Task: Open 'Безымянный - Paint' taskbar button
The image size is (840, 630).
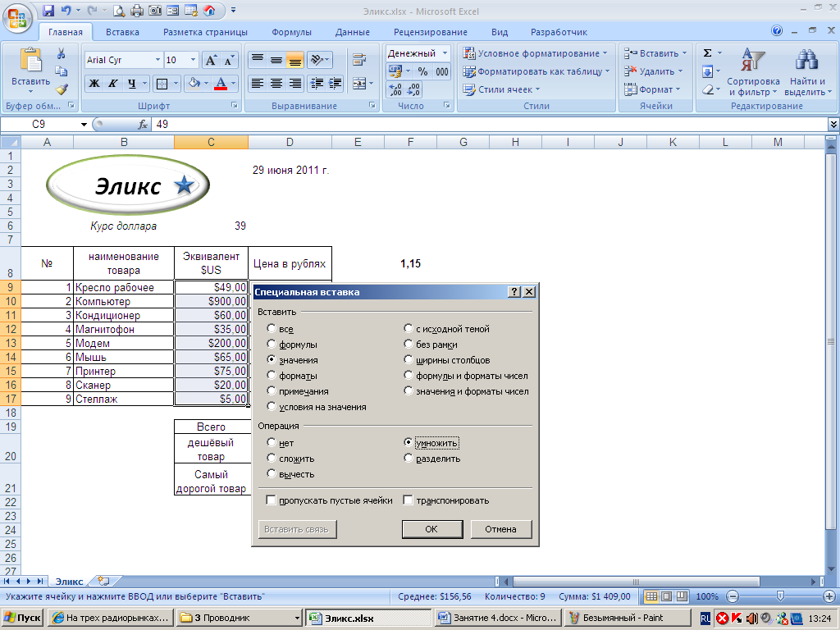Action: (627, 618)
